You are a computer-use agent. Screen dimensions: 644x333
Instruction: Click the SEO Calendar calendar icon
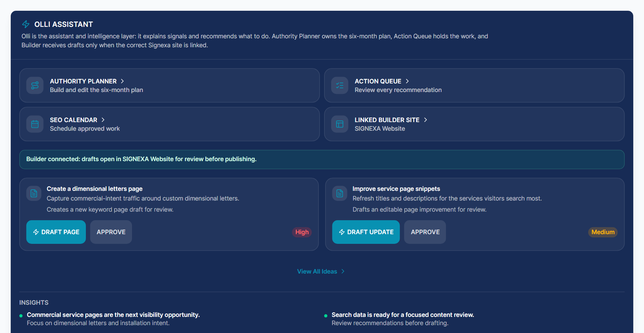tap(35, 124)
